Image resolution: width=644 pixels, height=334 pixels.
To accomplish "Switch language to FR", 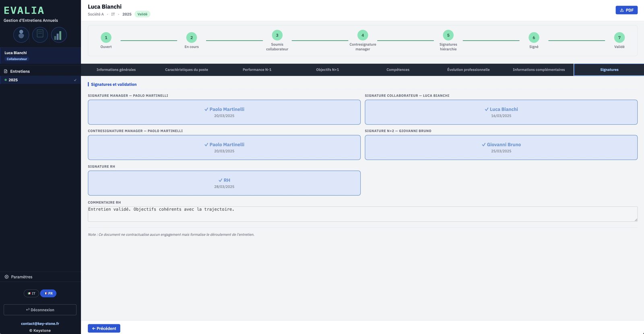I will pos(48,293).
